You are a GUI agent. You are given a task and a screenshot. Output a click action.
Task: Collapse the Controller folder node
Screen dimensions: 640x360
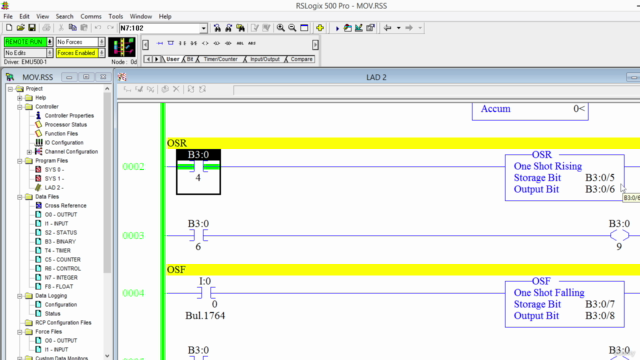(x=20, y=107)
